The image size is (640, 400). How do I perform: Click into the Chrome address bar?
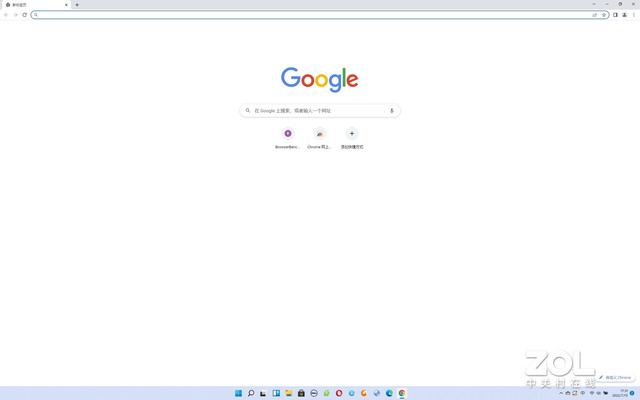coord(300,15)
